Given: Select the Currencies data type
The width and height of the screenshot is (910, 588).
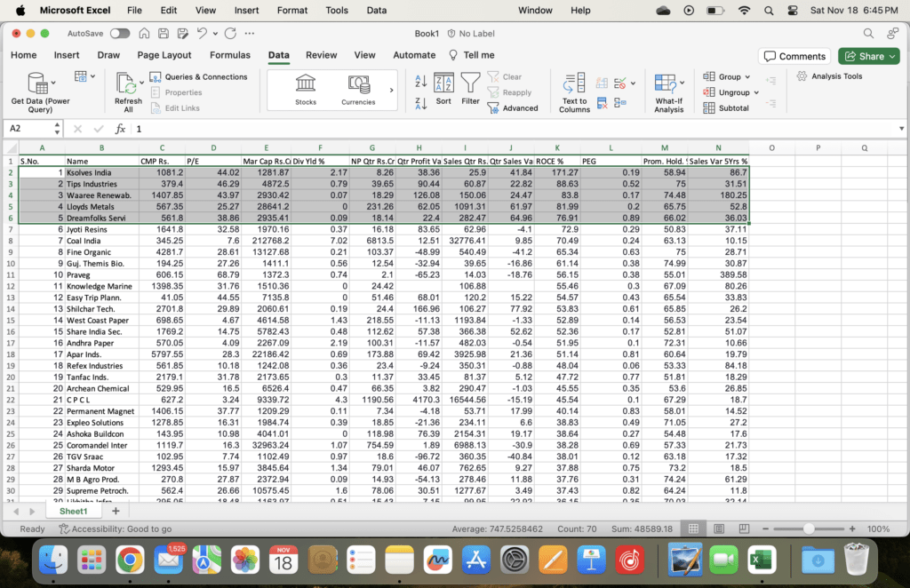Looking at the screenshot, I should pyautogui.click(x=358, y=90).
